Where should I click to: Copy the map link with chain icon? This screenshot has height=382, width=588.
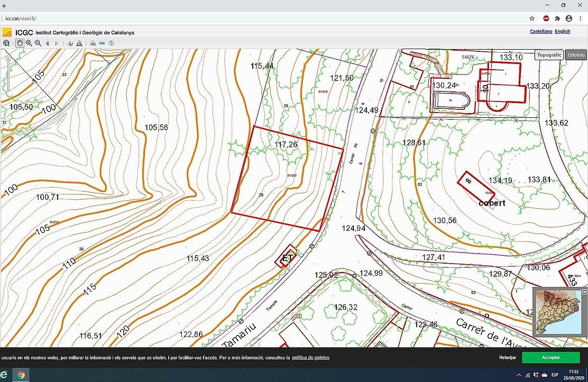click(102, 43)
